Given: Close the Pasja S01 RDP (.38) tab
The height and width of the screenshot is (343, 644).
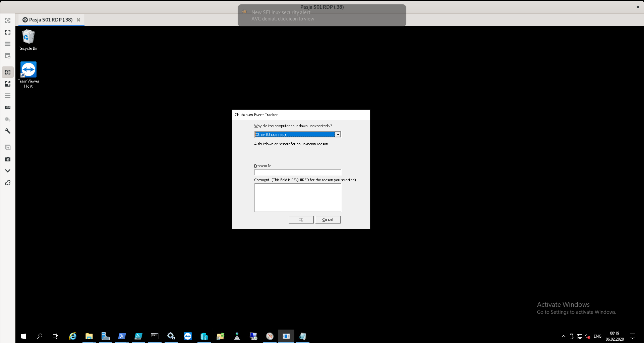Looking at the screenshot, I should pos(78,20).
